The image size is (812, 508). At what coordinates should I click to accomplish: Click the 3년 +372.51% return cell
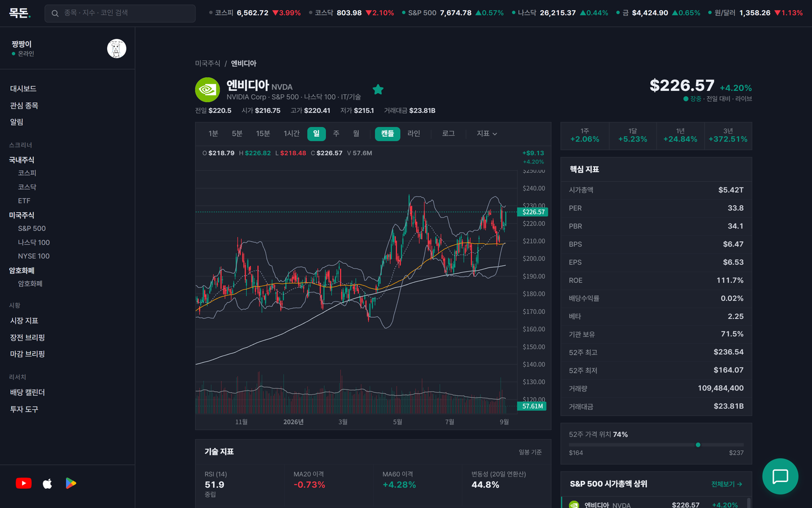pyautogui.click(x=728, y=135)
